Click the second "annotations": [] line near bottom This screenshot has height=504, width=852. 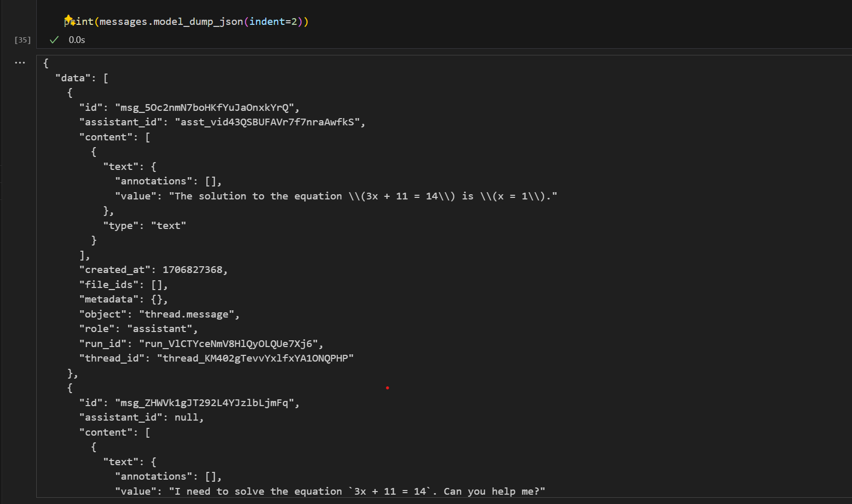[168, 476]
